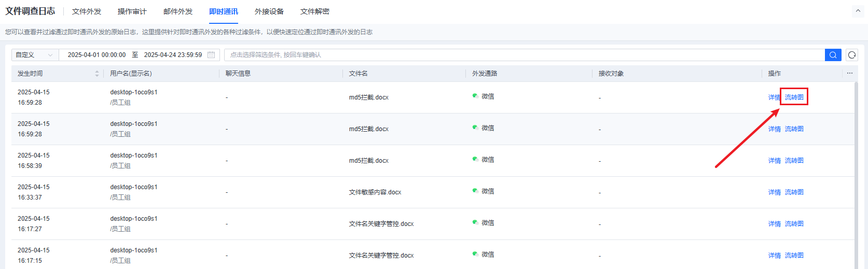
Task: Collapse the header panel with top-right chevron
Action: 858,10
